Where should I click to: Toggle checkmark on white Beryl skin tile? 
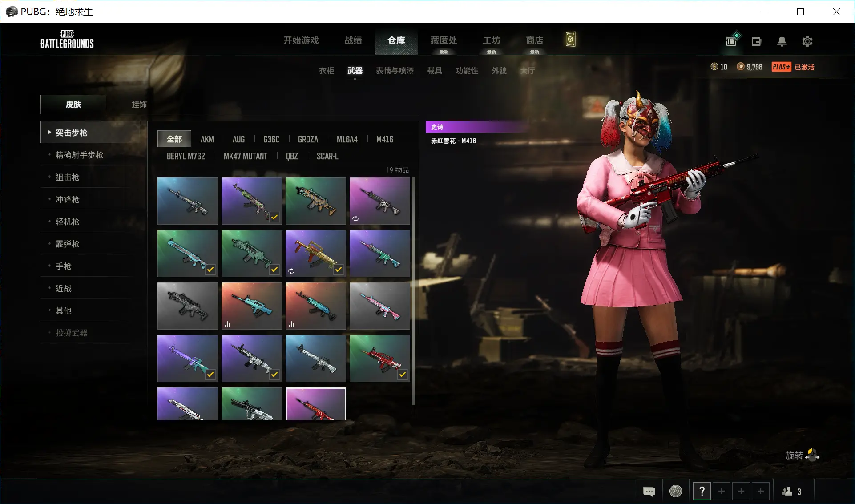pos(274,375)
